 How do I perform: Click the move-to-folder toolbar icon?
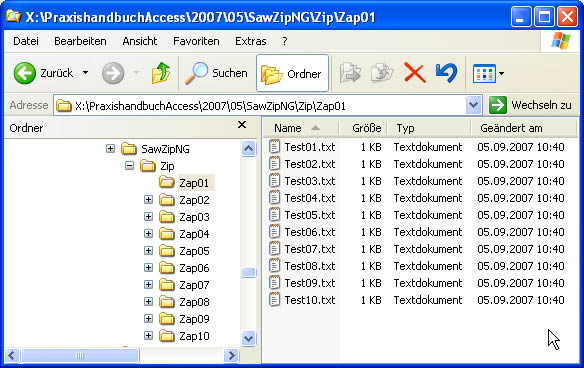(350, 73)
